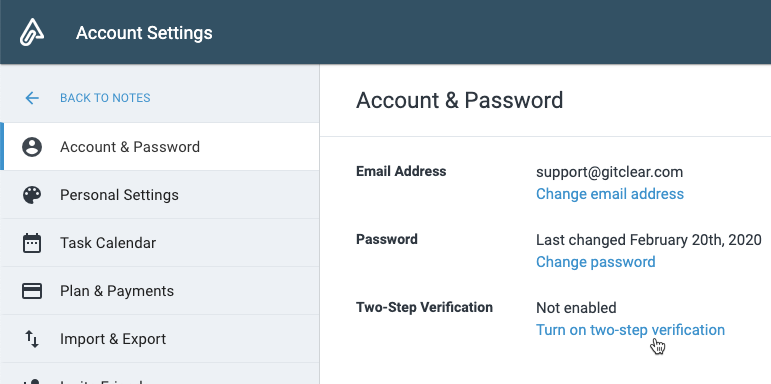Click the Change email address link
Viewport: 771px width, 384px height.
(x=610, y=194)
